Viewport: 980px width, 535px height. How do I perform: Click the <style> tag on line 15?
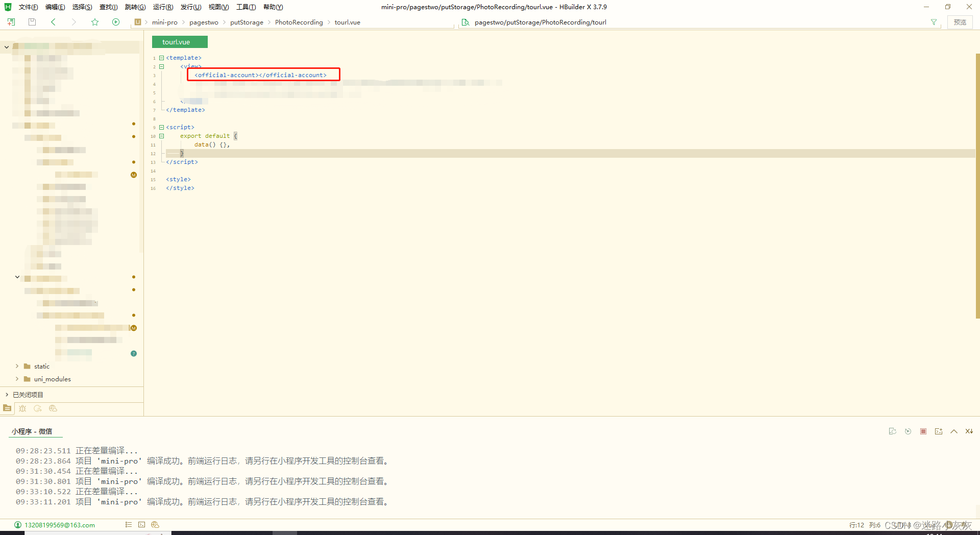[178, 179]
